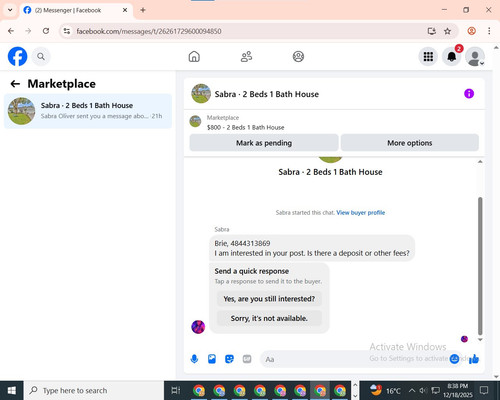Screen dimensions: 500x400
Task: Attach a photo with the image icon
Action: (212, 359)
